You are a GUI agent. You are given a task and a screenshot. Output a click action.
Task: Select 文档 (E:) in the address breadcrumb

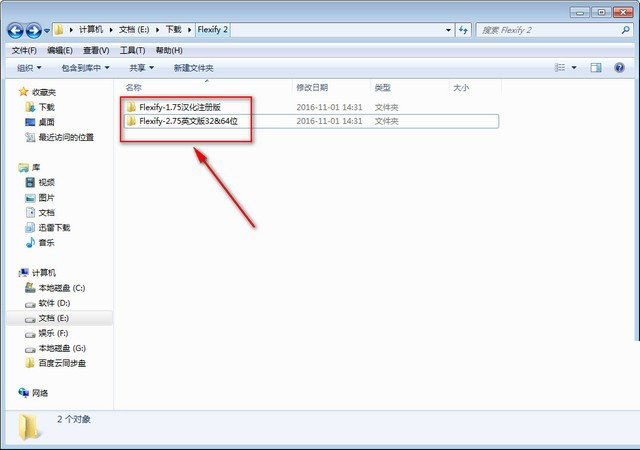coord(134,30)
